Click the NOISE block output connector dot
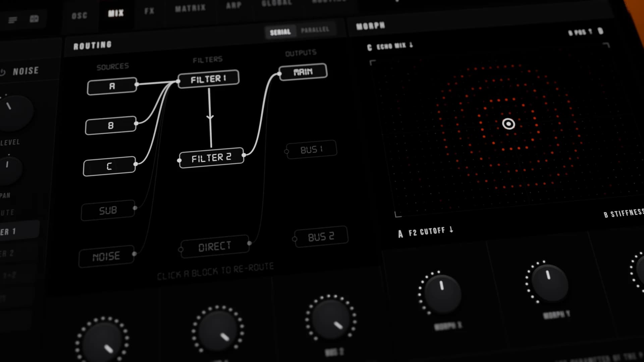Viewport: 644px width, 362px height. 134,254
